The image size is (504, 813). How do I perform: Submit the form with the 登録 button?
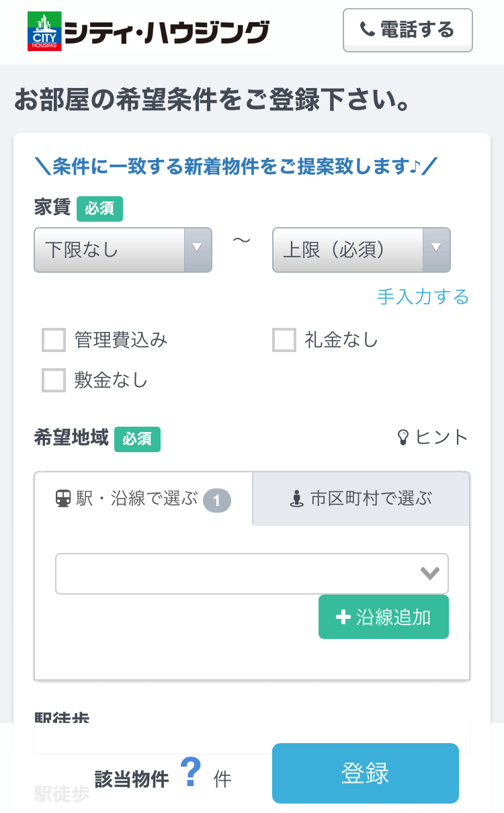click(x=365, y=773)
